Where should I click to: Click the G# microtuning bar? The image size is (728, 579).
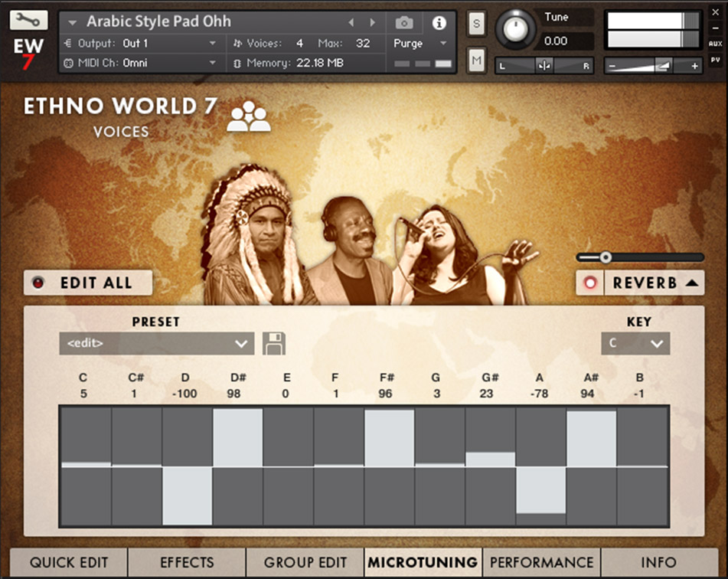coord(490,466)
